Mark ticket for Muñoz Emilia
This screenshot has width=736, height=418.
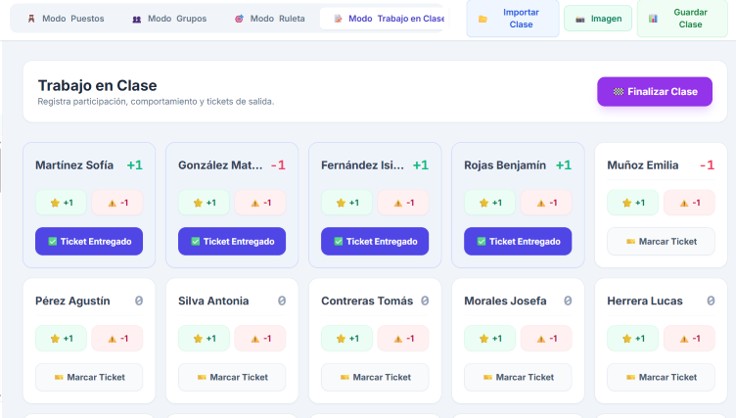click(661, 241)
